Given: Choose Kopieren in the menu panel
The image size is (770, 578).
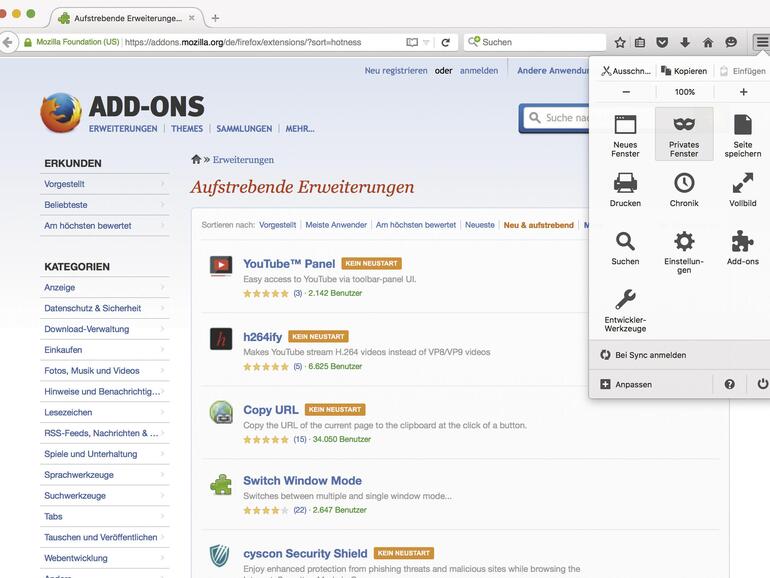Looking at the screenshot, I should tap(684, 71).
